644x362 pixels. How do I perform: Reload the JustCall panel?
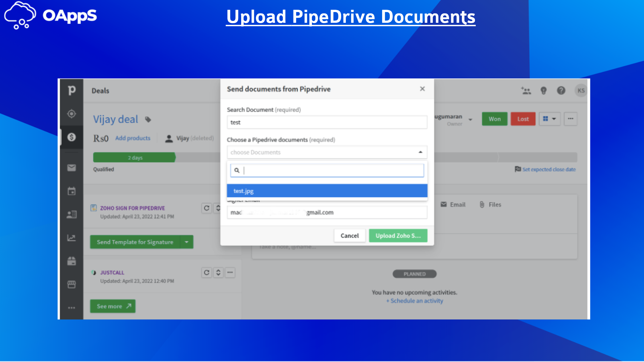pos(207,273)
